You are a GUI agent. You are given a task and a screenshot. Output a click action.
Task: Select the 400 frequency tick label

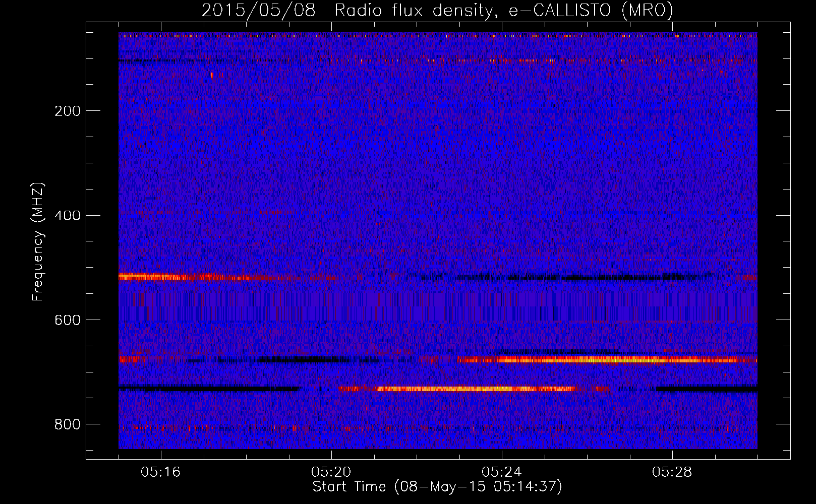point(68,216)
